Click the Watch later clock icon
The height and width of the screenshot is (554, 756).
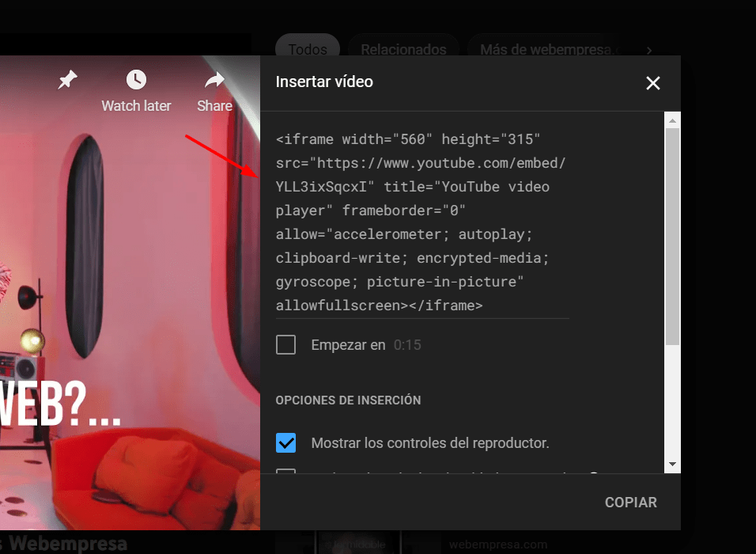point(137,80)
